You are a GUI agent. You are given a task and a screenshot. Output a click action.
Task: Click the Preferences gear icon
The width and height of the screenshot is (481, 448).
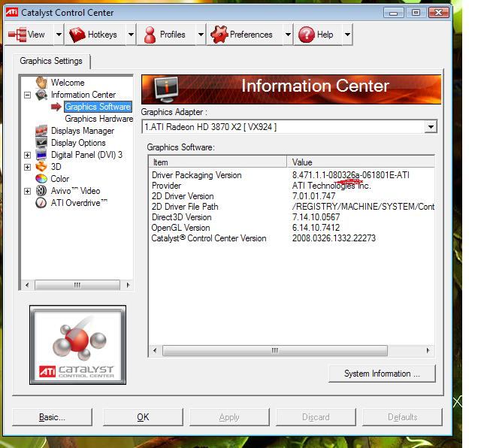(219, 35)
